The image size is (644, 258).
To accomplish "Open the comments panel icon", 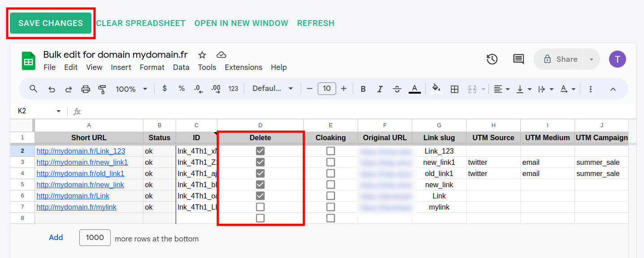I will click(519, 59).
